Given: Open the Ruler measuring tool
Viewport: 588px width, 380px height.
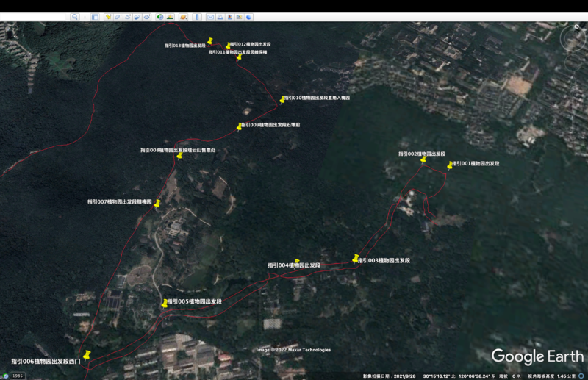Looking at the screenshot, I should (x=197, y=17).
